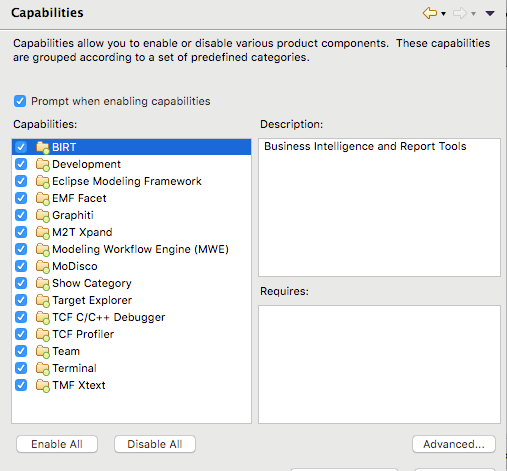Image resolution: width=507 pixels, height=471 pixels.
Task: Click the BIRT capability folder icon
Action: click(43, 147)
